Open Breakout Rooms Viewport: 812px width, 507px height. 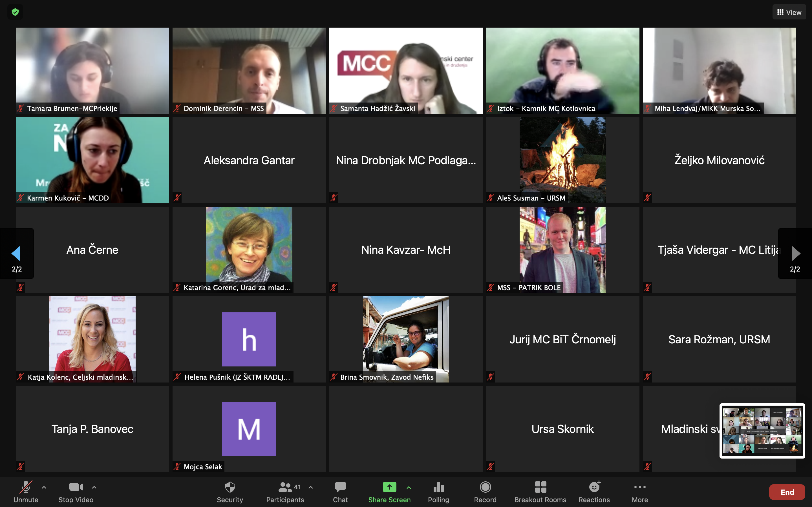[x=540, y=492]
